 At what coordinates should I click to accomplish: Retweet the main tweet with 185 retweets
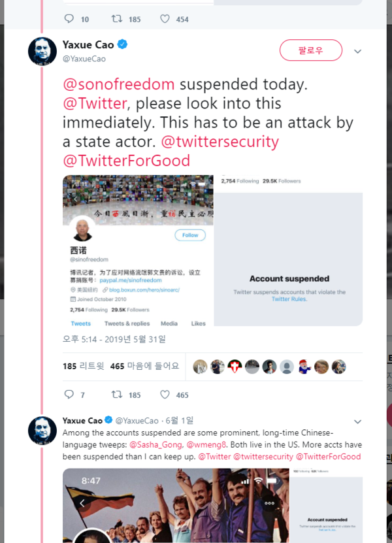point(117,394)
